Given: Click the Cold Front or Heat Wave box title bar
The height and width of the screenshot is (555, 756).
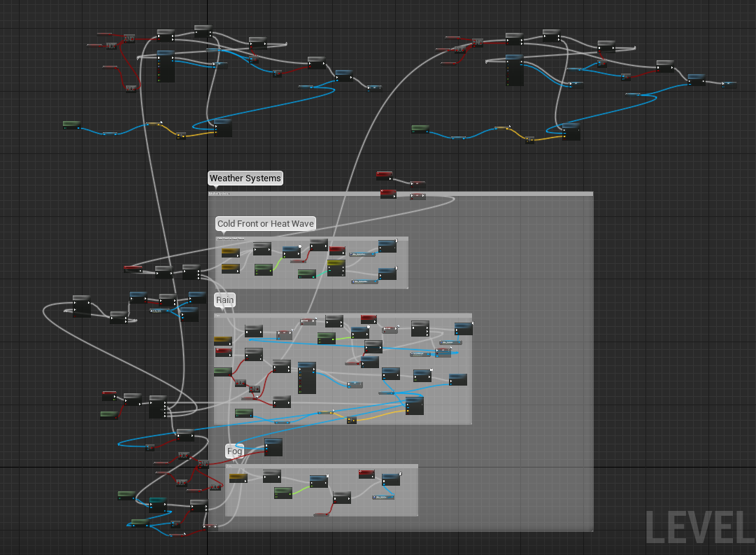Looking at the screenshot, I should (312, 239).
